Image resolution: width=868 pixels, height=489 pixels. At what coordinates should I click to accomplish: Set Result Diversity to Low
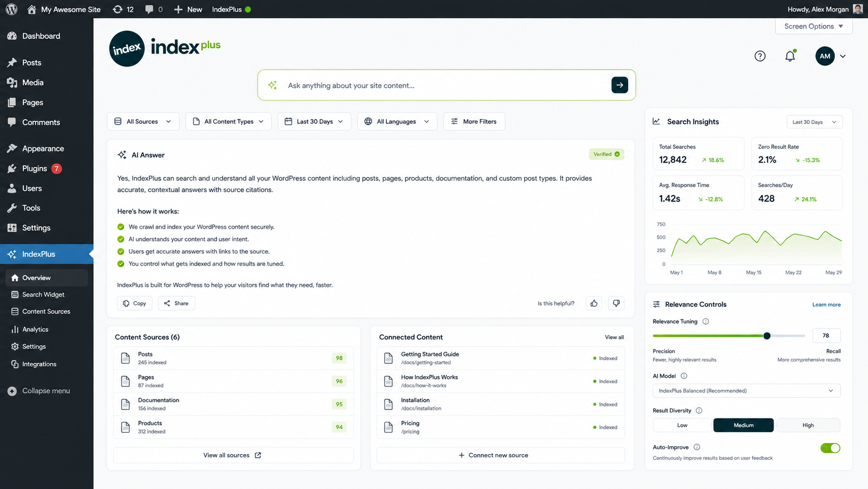[682, 425]
